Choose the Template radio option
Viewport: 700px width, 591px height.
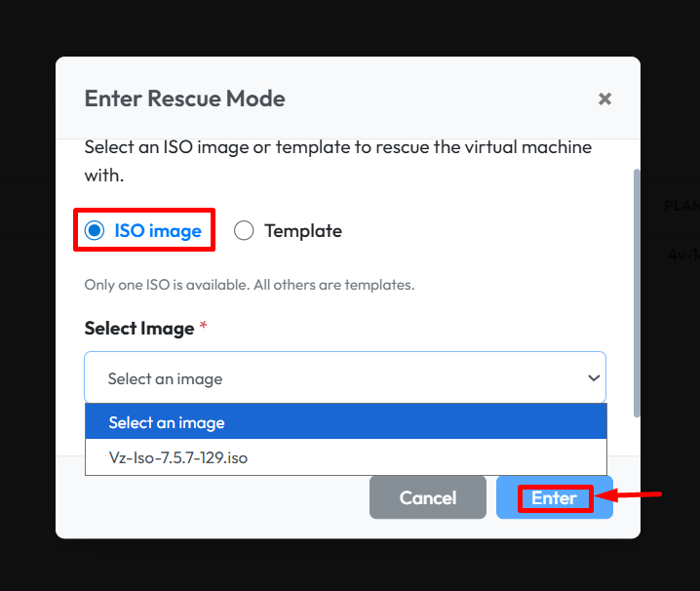click(244, 231)
